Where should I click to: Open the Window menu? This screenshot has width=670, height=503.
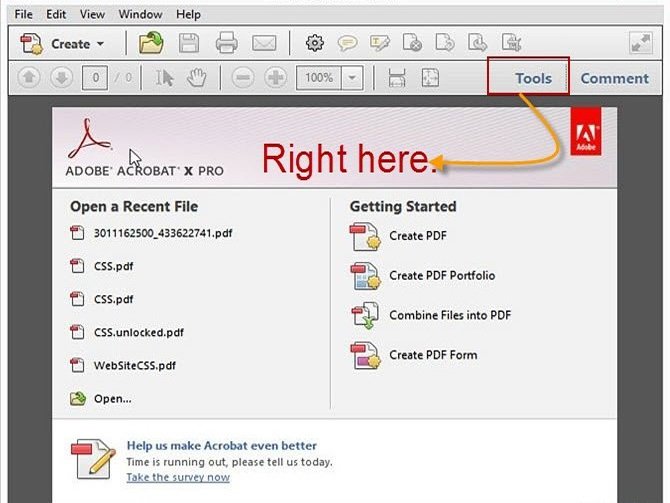click(x=140, y=15)
